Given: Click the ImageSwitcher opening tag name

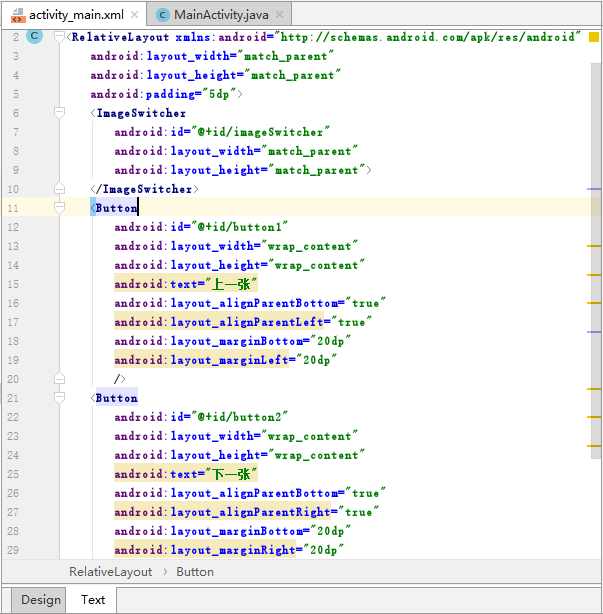Looking at the screenshot, I should [x=141, y=113].
